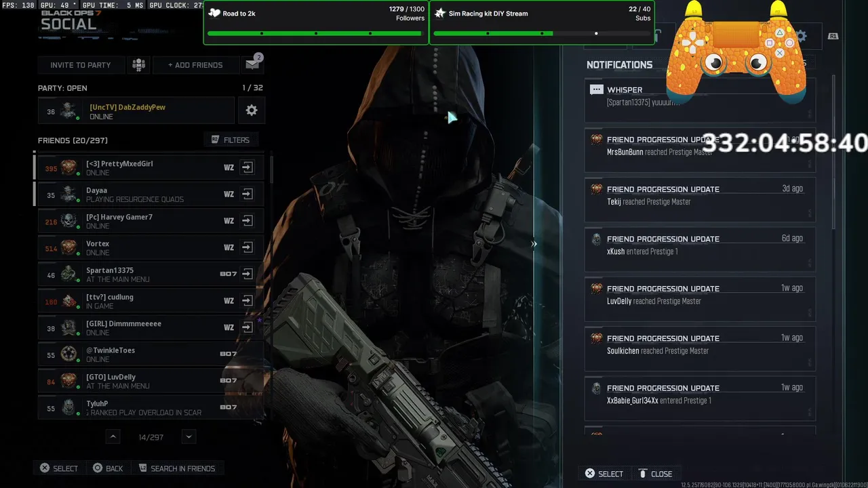Viewport: 868px width, 488px height.
Task: Click "FRIENDS (20/297)" heading
Action: point(73,140)
